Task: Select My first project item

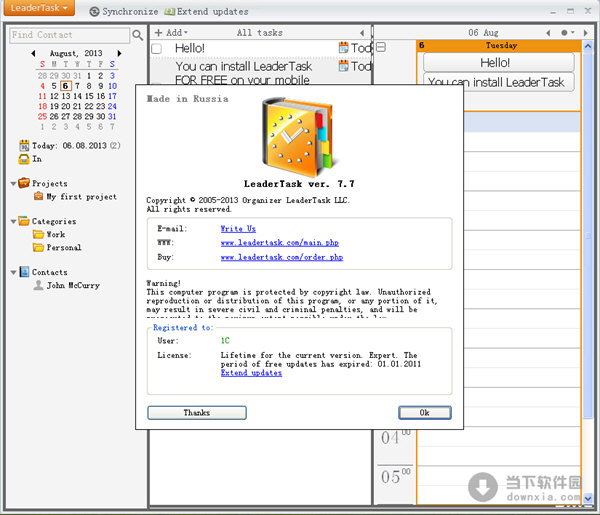Action: 82,197
